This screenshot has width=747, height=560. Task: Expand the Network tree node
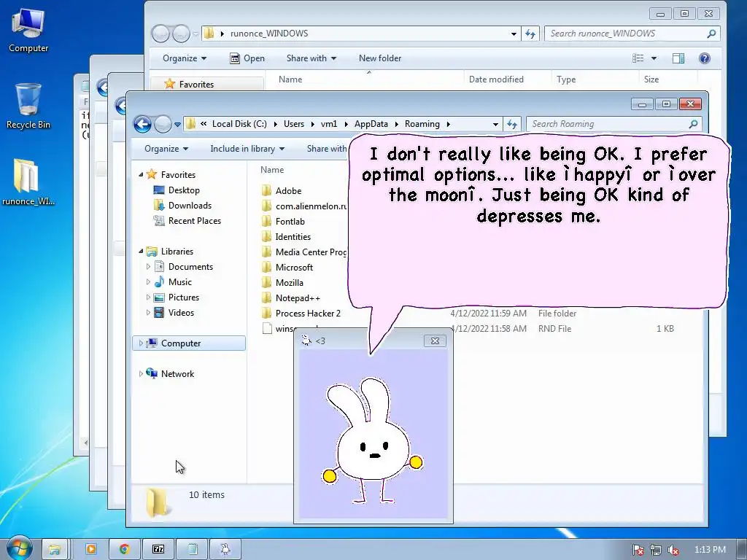[141, 374]
